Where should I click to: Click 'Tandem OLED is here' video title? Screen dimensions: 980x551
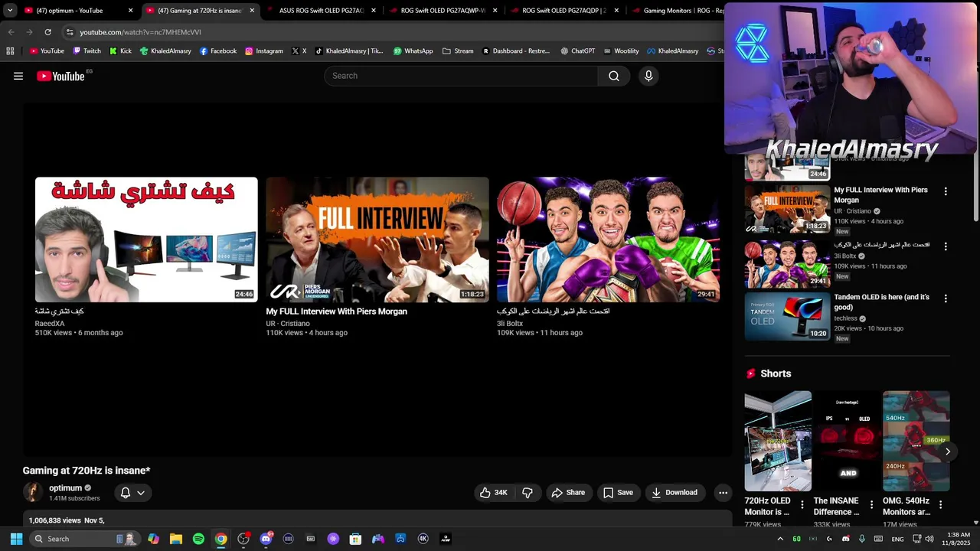(x=881, y=302)
